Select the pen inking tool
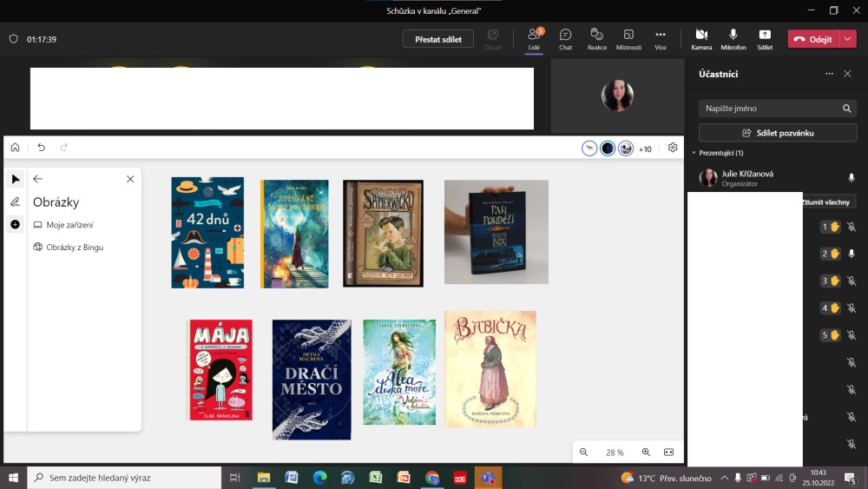This screenshot has height=489, width=868. tap(15, 202)
